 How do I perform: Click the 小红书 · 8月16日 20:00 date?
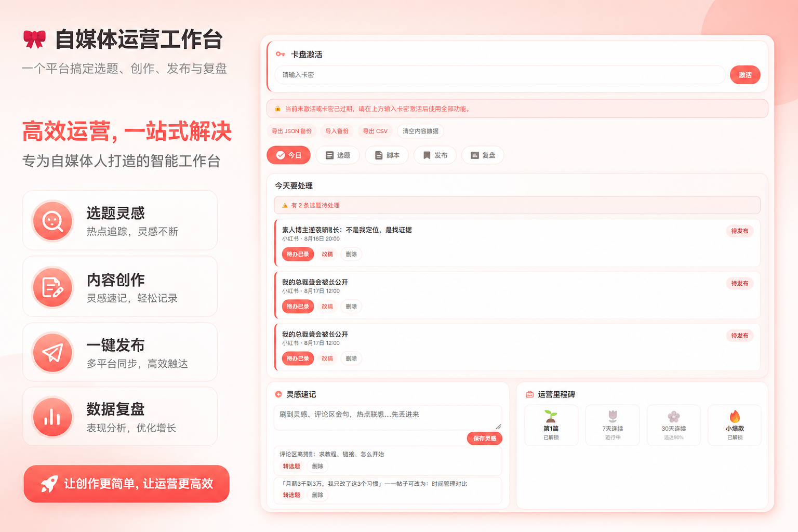point(311,239)
